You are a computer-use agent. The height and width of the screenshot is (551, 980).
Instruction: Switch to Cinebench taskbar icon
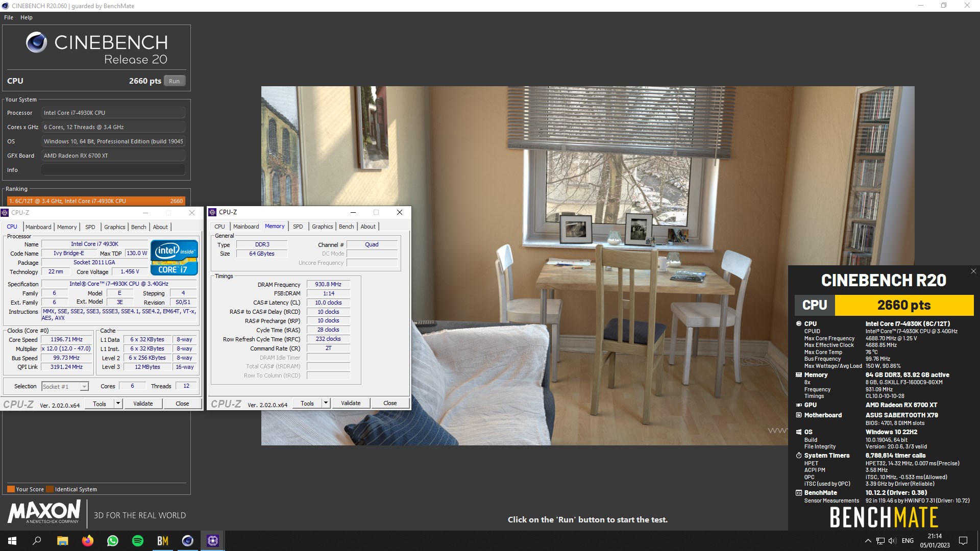(x=188, y=541)
